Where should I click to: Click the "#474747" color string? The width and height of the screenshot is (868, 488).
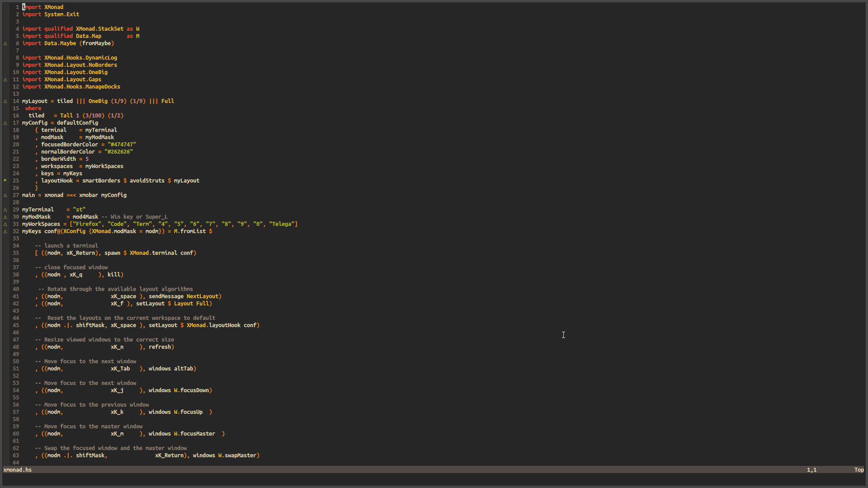point(122,145)
